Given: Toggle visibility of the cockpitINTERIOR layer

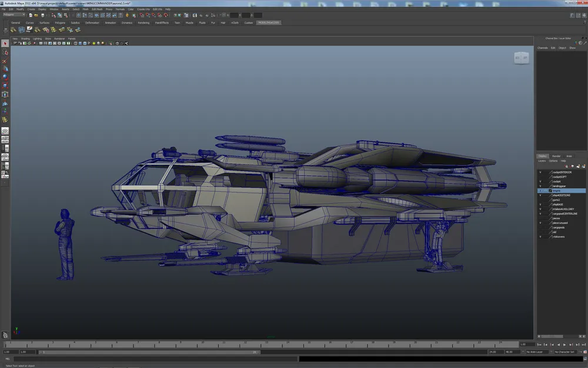Looking at the screenshot, I should click(540, 172).
